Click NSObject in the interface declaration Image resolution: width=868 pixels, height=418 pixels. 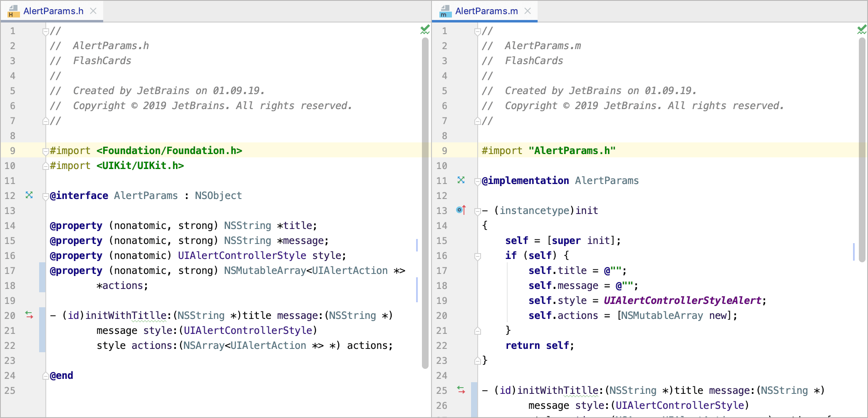coord(218,196)
